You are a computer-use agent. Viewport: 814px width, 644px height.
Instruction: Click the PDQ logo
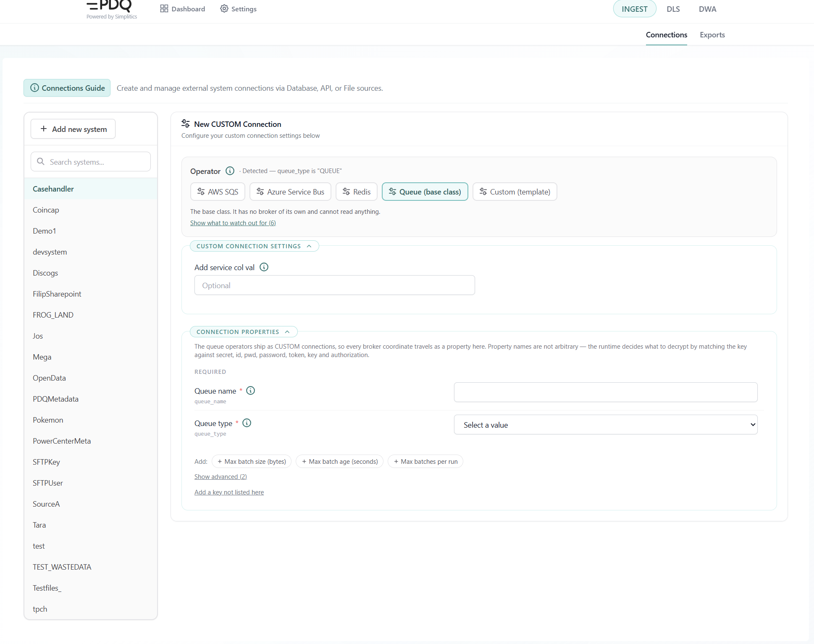(111, 9)
